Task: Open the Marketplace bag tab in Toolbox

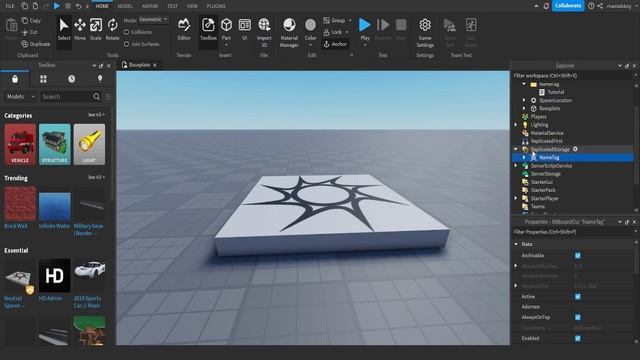Action: [x=15, y=79]
